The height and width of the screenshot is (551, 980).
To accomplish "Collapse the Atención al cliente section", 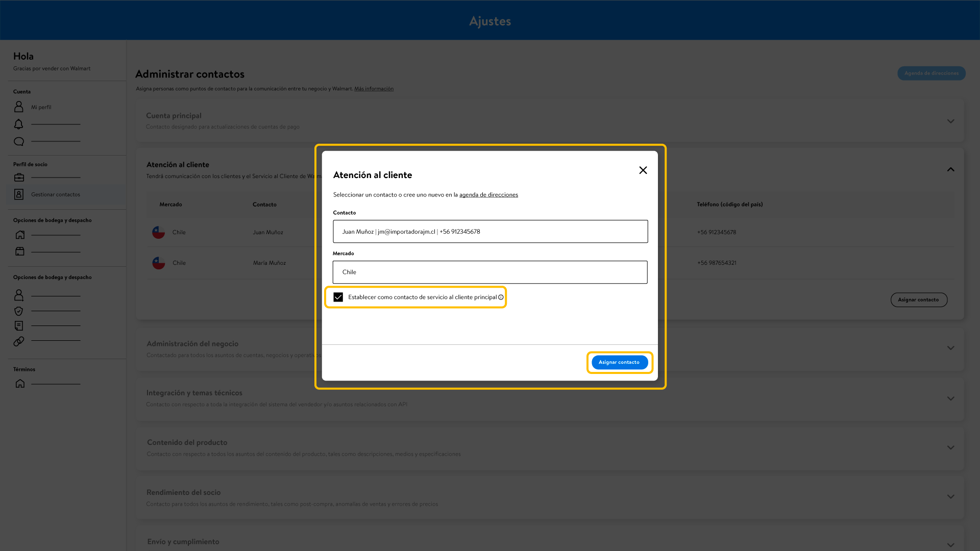I will (x=950, y=169).
